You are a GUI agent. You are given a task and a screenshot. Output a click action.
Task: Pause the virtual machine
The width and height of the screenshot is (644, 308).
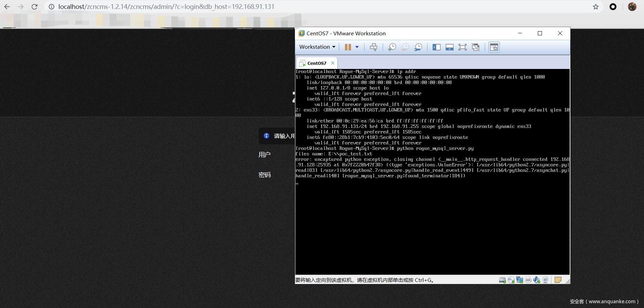348,47
